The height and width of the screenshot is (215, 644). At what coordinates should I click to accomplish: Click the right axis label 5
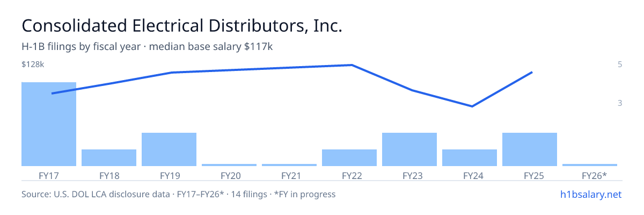coord(620,64)
